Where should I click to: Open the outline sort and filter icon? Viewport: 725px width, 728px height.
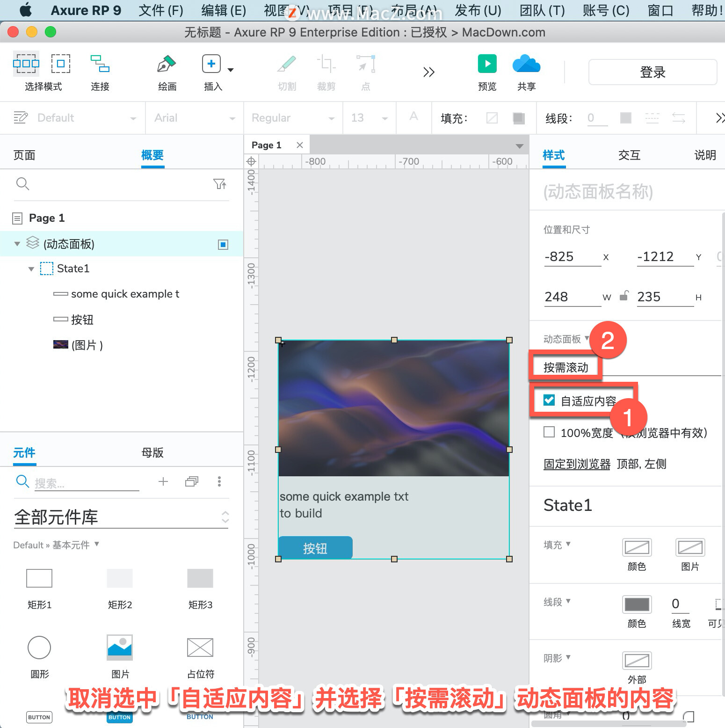220,184
